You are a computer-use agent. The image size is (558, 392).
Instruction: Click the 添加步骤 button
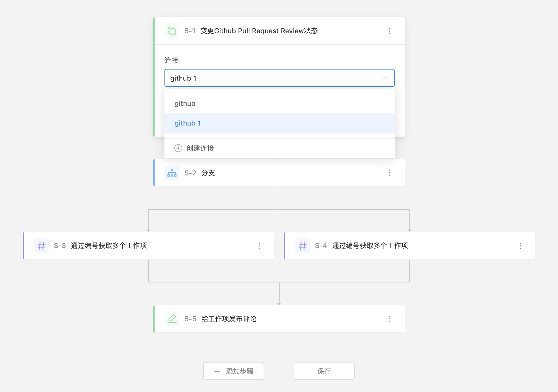[234, 371]
